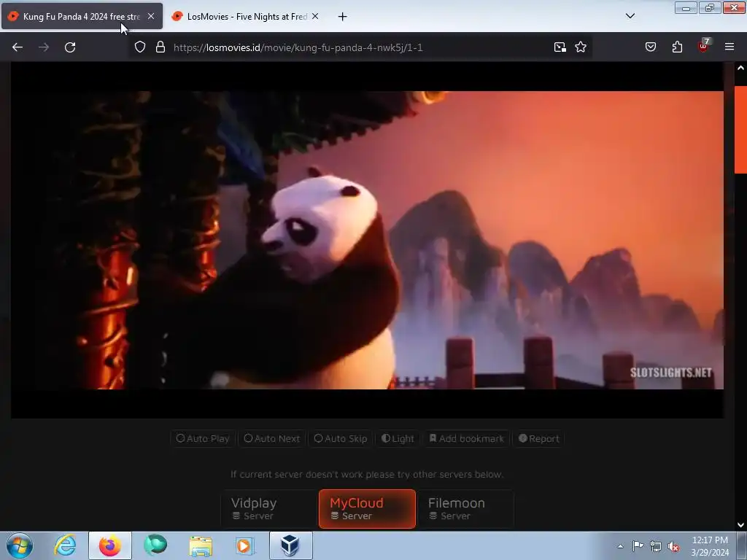The image size is (747, 560).
Task: Switch to Kung Fu Panda 4 tab
Action: (x=82, y=17)
